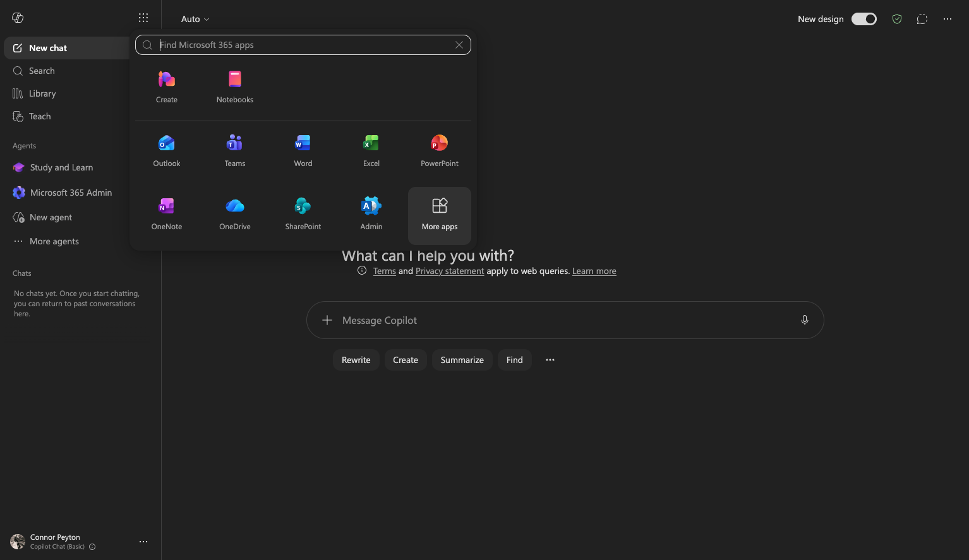The width and height of the screenshot is (969, 560).
Task: Open the Outlook app
Action: [x=167, y=152]
